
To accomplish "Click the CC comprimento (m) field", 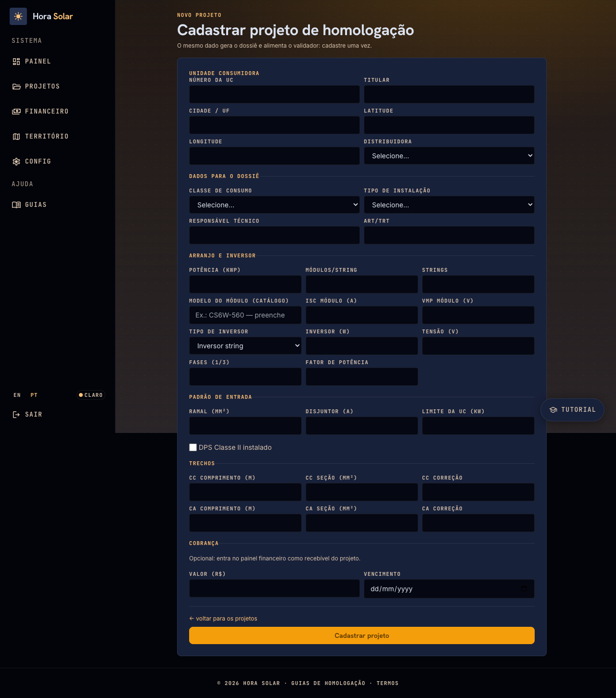I will (245, 492).
